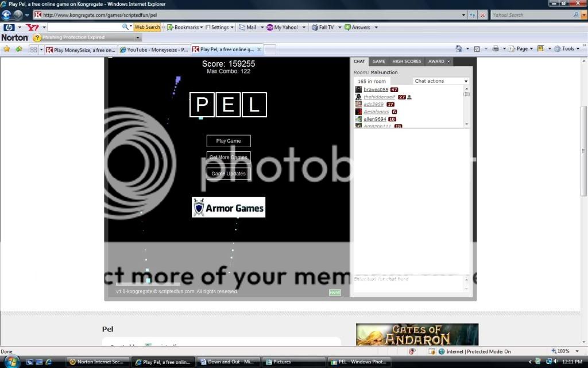This screenshot has height=368, width=588.
Task: Click the Print icon in command bar
Action: [496, 49]
